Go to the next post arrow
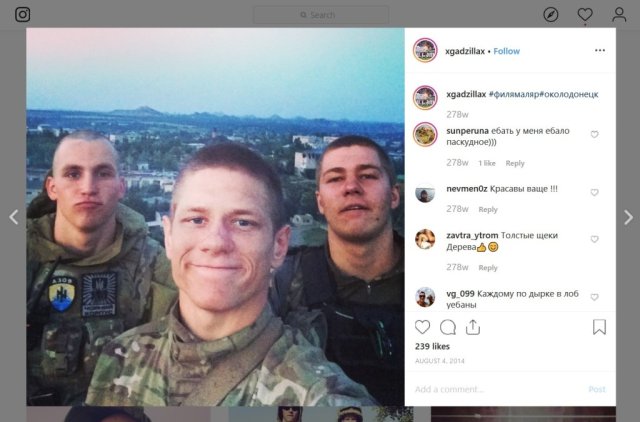The width and height of the screenshot is (640, 422). [628, 217]
